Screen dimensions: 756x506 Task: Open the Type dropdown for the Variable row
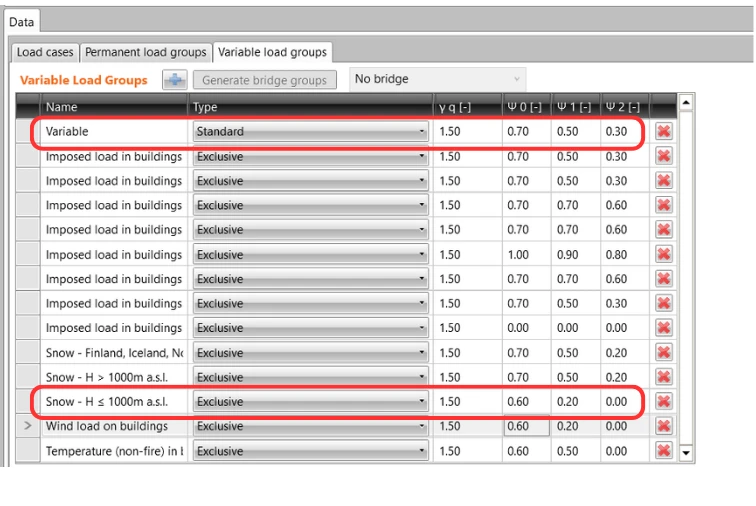pyautogui.click(x=310, y=131)
